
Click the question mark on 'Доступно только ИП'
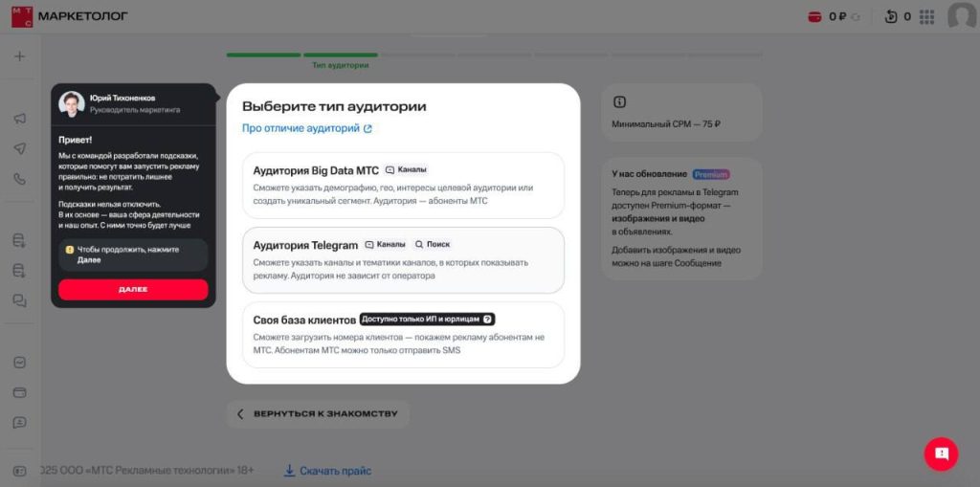487,320
